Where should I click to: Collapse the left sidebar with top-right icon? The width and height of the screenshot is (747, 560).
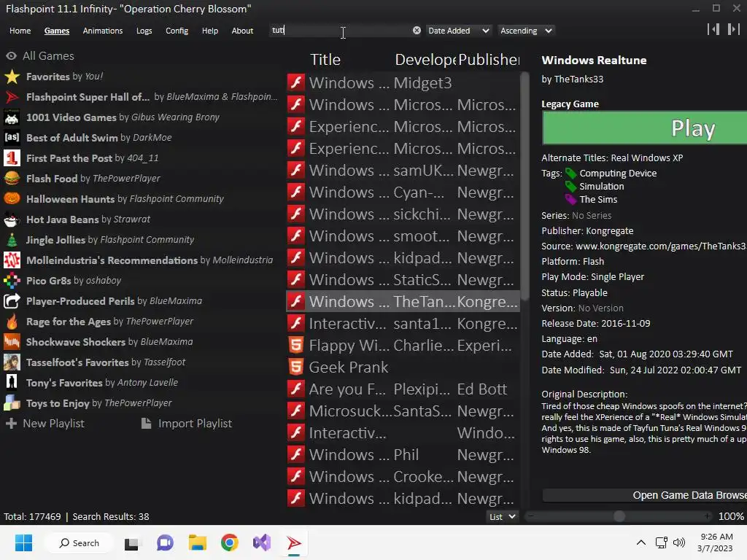tap(713, 29)
